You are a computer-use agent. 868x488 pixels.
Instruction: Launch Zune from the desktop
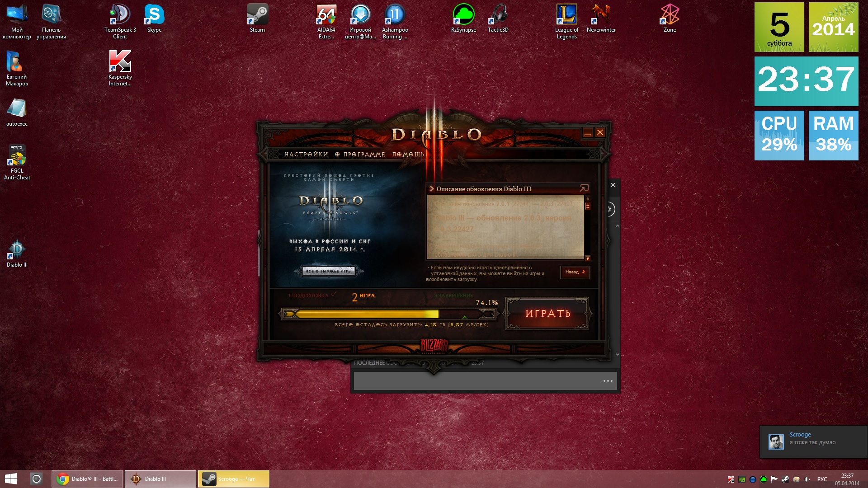point(670,18)
